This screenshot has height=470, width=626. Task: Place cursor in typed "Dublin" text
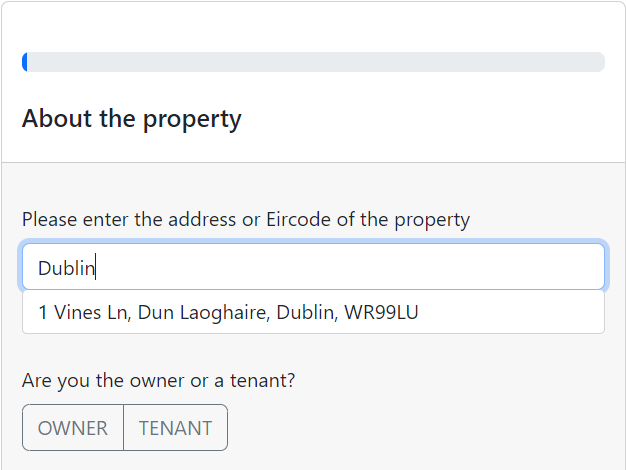click(66, 268)
